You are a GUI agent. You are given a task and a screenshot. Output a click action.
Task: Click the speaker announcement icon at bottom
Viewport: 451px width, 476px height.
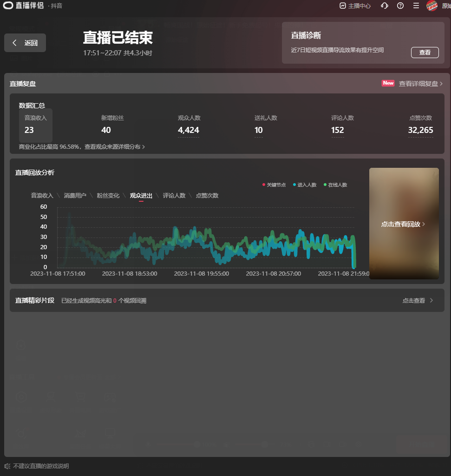[x=7, y=466]
